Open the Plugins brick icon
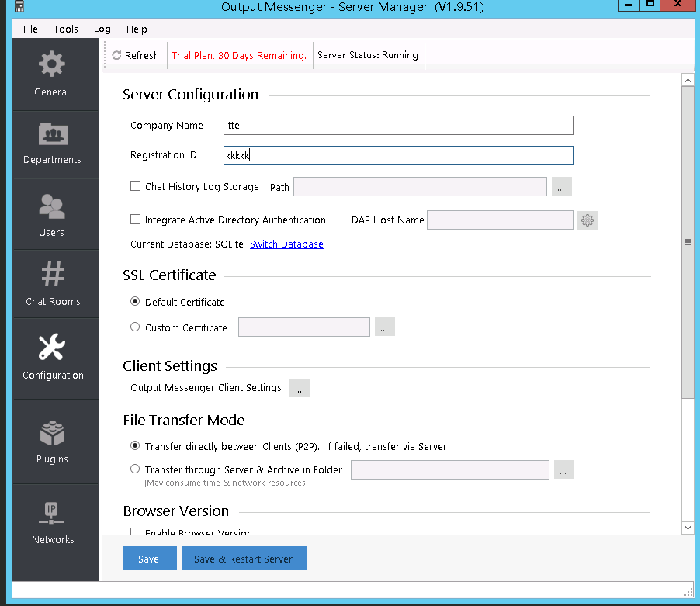Viewport: 700px width, 606px height. tap(52, 433)
